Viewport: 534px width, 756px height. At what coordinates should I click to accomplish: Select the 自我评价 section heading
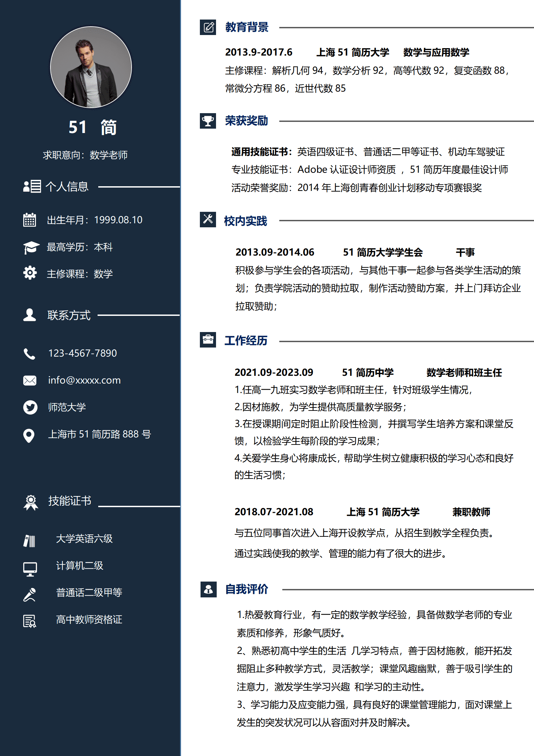[x=246, y=589]
